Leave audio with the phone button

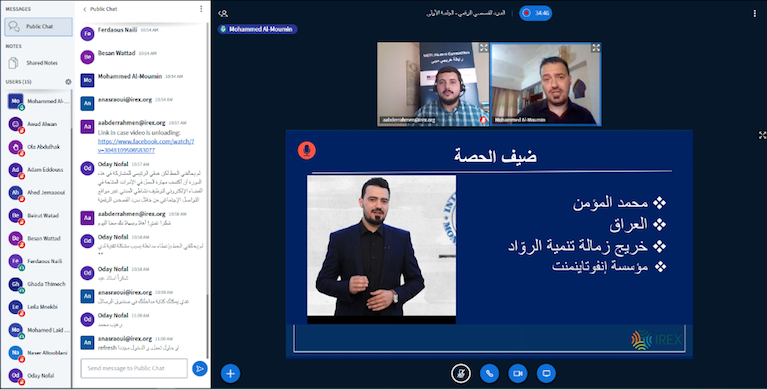[x=489, y=373]
